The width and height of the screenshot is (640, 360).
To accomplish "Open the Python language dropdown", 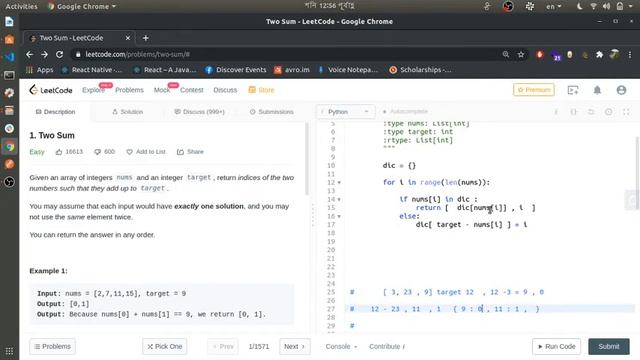I will [x=345, y=112].
